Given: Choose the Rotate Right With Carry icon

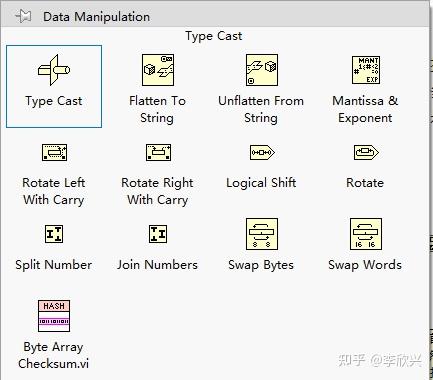Looking at the screenshot, I should (158, 153).
